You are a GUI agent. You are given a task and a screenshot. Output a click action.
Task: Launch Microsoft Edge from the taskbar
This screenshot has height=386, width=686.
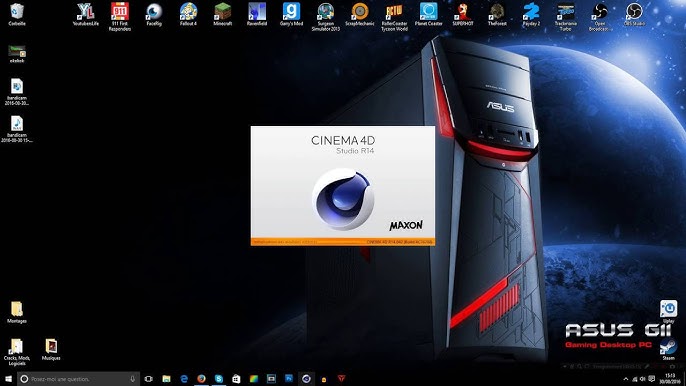[184, 379]
